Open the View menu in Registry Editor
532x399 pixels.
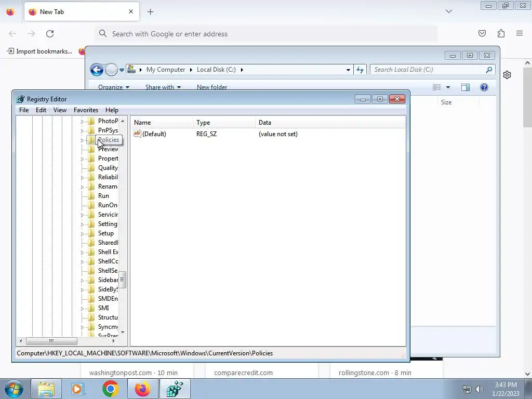point(60,110)
